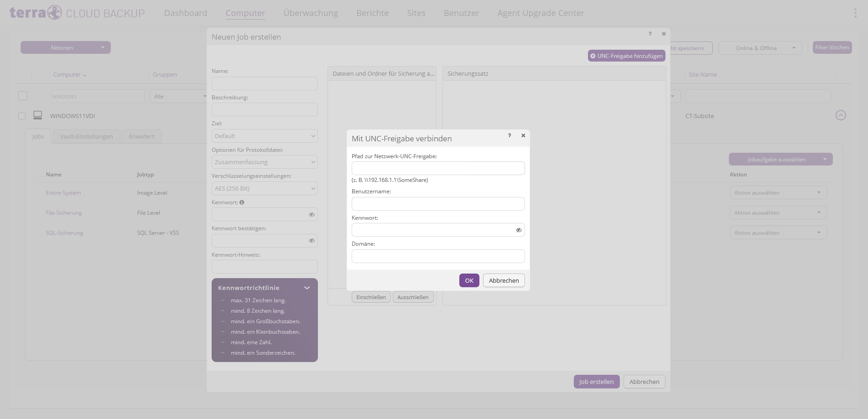The height and width of the screenshot is (419, 868).
Task: Collapse the WINDOWS11VDI row with circle arrow
Action: point(841,115)
